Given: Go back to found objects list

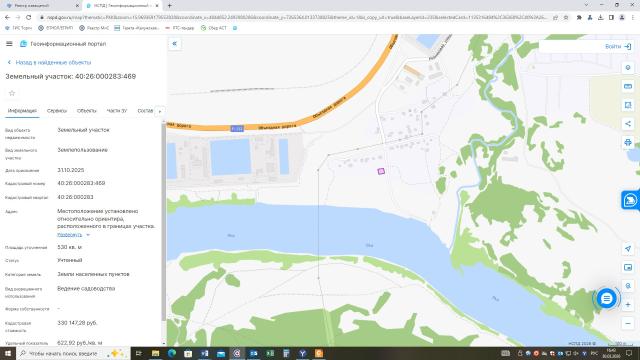Looking at the screenshot, I should click(49, 62).
